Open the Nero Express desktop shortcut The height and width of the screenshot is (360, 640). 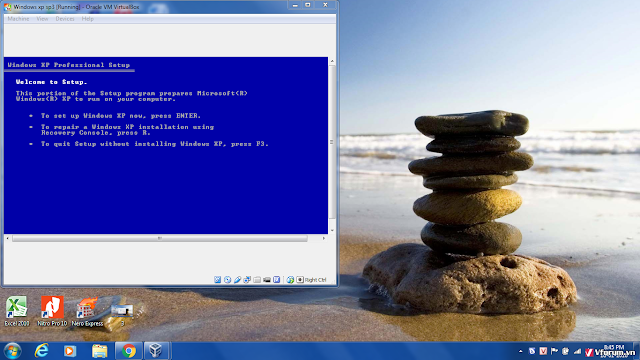click(x=87, y=311)
